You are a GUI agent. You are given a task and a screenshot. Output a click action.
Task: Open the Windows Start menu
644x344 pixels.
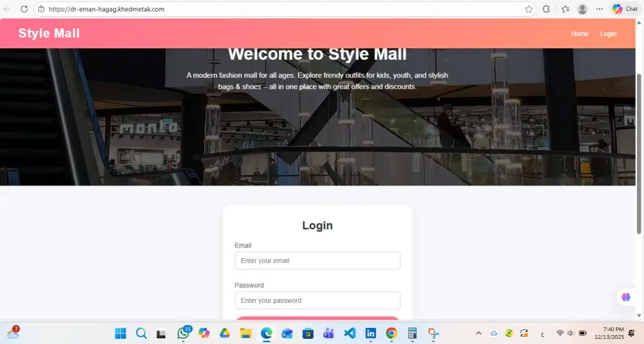pos(120,333)
